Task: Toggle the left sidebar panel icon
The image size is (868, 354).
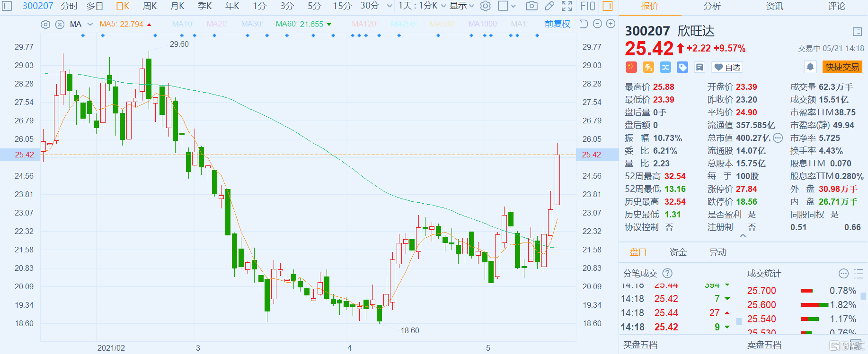Action: pos(7,6)
